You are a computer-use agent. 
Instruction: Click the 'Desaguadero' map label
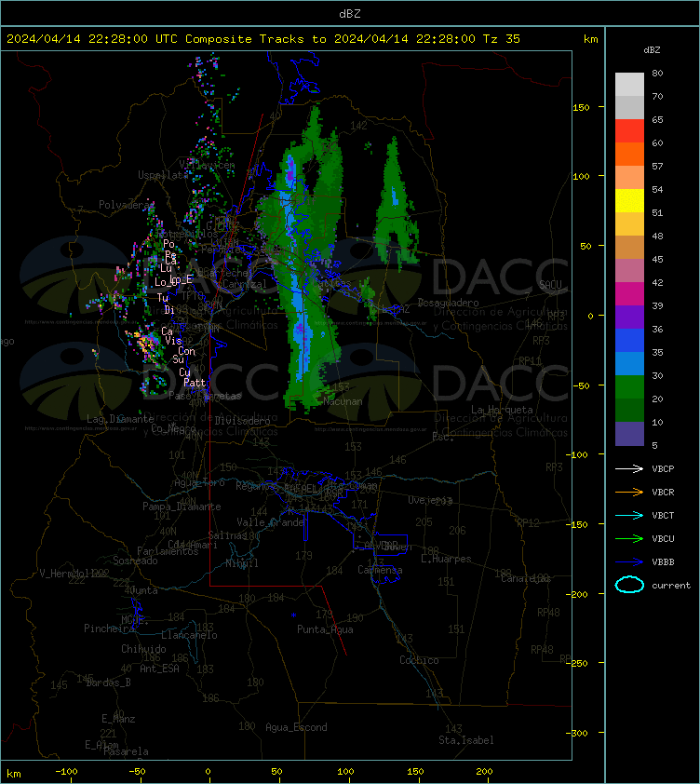448,303
